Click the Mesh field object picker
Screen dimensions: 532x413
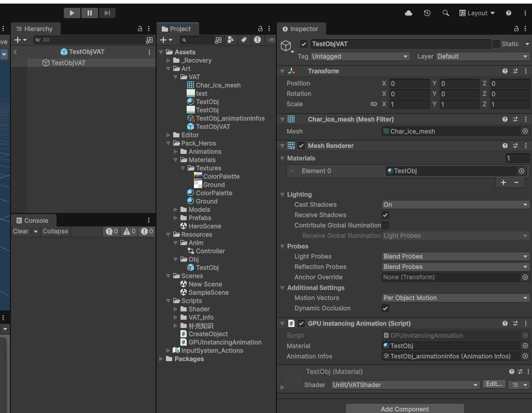point(525,132)
